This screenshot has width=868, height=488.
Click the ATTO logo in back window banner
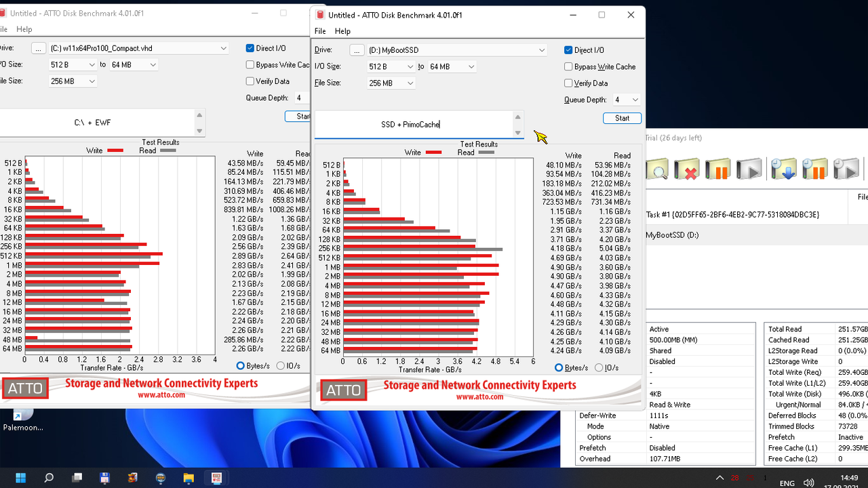click(24, 388)
